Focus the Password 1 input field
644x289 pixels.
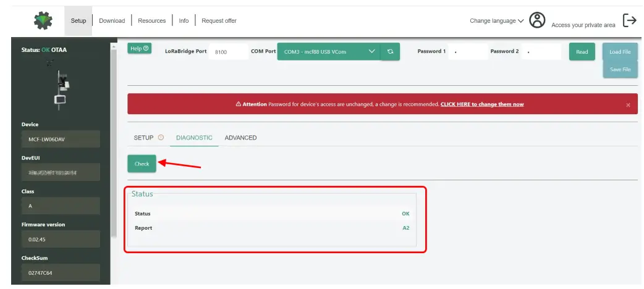click(x=467, y=52)
